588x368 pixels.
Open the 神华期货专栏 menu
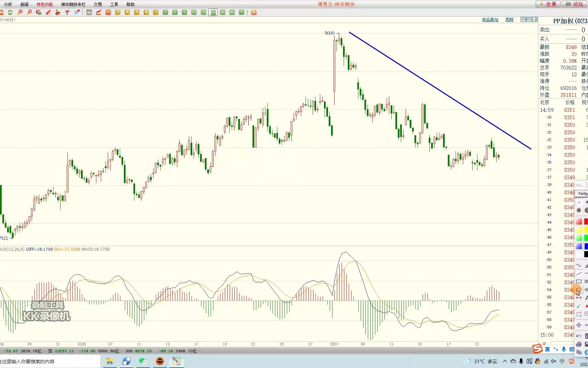pos(73,4)
